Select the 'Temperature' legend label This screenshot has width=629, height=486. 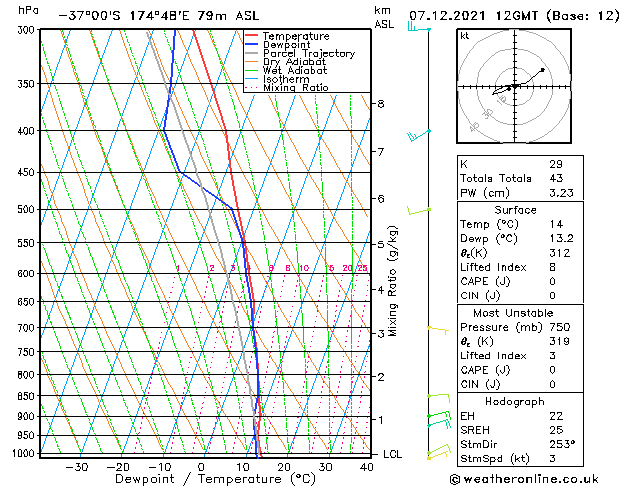296,36
